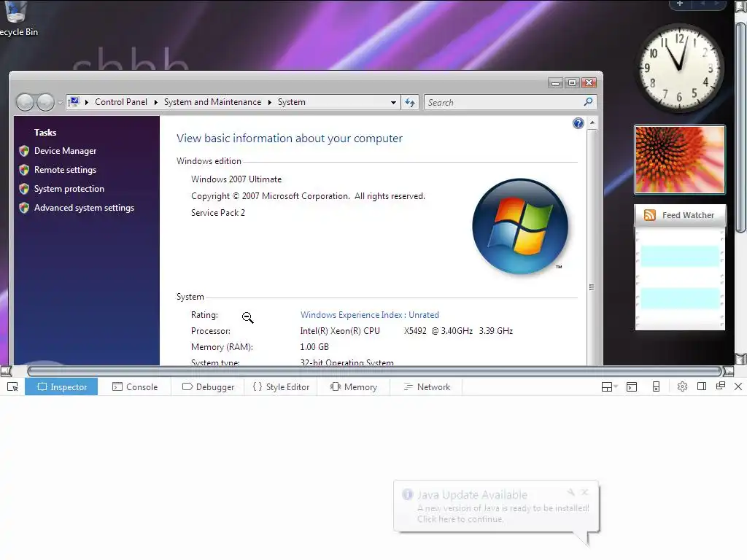747x560 pixels.
Task: Open Windows Experience Index: Unrated link
Action: [370, 315]
